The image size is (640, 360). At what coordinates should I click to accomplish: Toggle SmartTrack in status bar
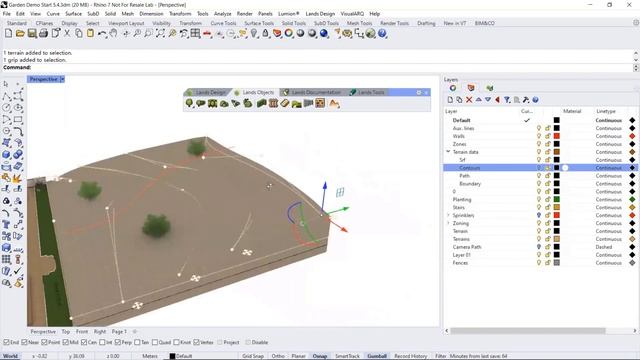(347, 356)
